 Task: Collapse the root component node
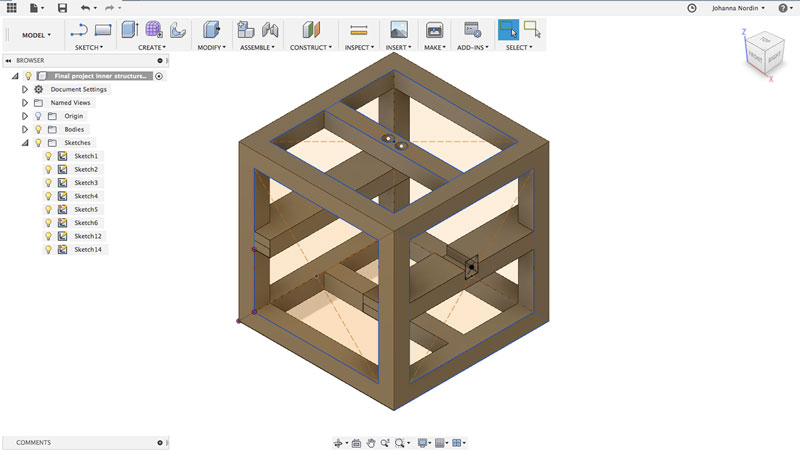15,76
